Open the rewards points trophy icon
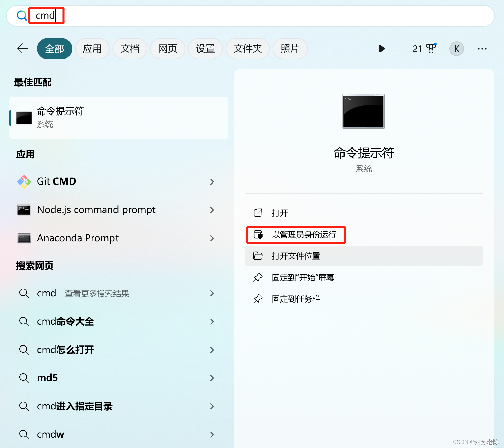This screenshot has height=448, width=504. tap(431, 49)
